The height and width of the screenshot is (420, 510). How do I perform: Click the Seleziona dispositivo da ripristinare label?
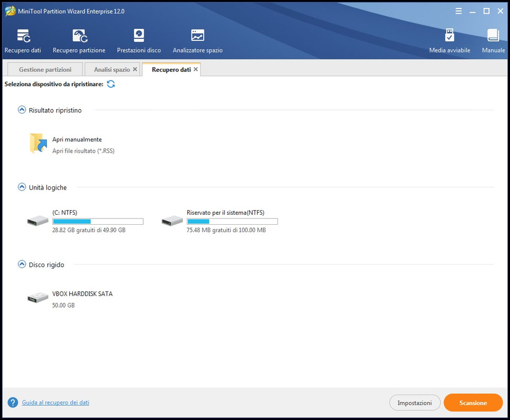point(54,84)
